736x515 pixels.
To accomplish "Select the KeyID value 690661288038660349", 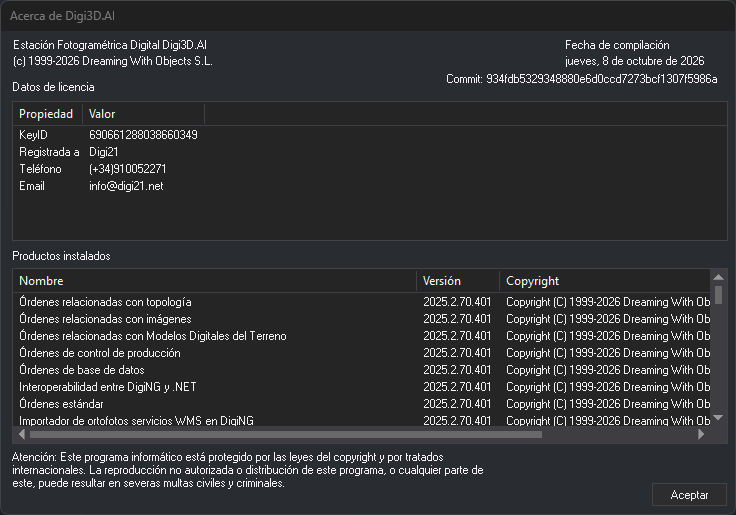I will pyautogui.click(x=143, y=135).
